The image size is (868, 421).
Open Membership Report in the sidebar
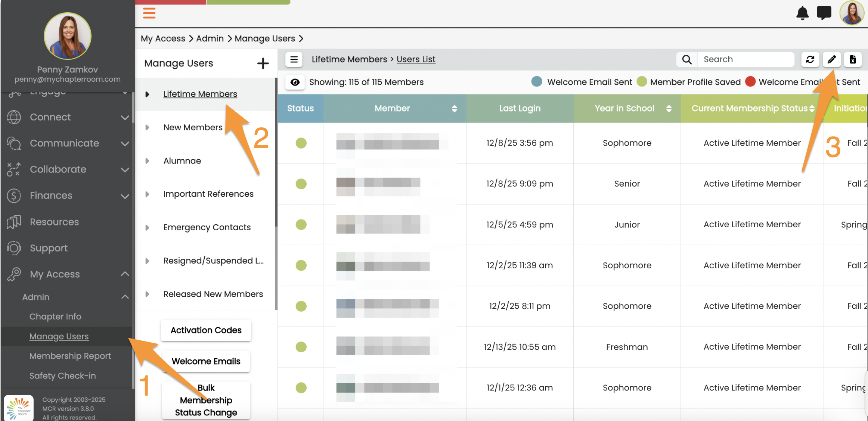pos(70,356)
